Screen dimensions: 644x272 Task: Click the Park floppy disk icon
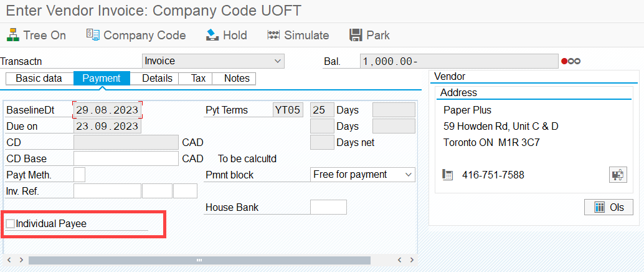click(356, 35)
